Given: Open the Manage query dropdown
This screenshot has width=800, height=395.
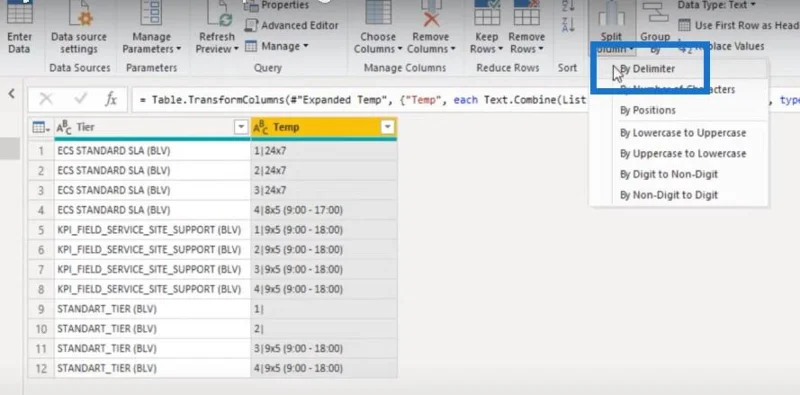Looking at the screenshot, I should pos(277,46).
